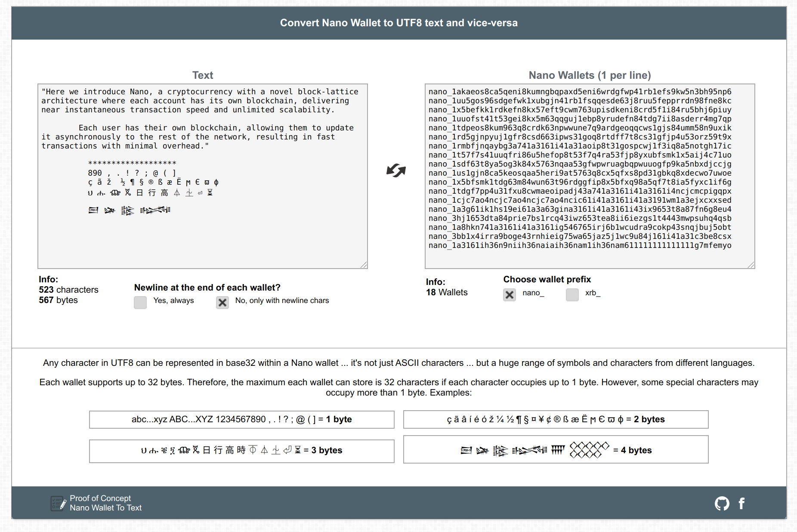Viewport: 797px width, 532px height.
Task: Open the Facebook icon link in footer
Action: point(741,503)
